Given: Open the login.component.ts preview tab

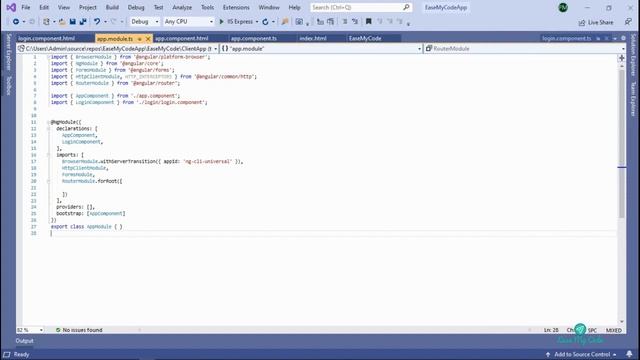Looking at the screenshot, I should [567, 38].
